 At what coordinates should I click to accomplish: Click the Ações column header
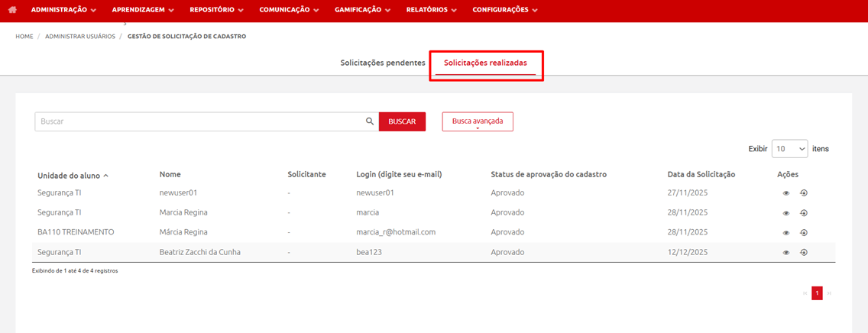[788, 174]
